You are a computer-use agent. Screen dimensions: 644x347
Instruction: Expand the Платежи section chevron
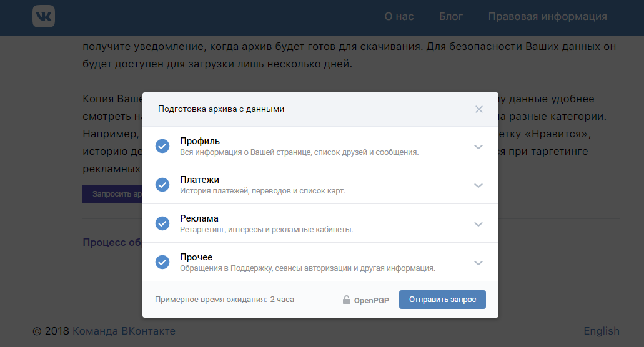(x=478, y=185)
